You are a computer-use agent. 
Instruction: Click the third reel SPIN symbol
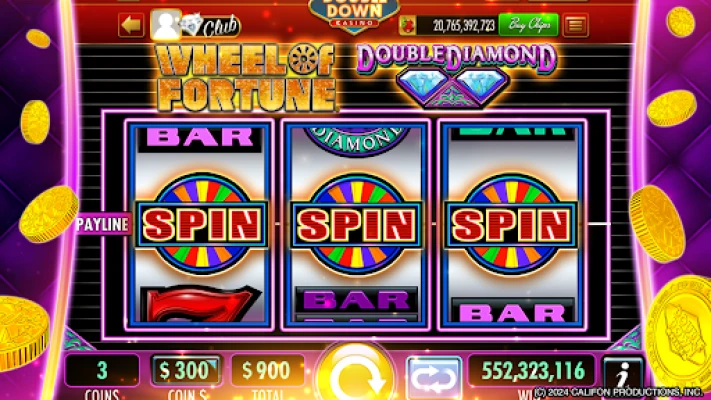(x=511, y=225)
